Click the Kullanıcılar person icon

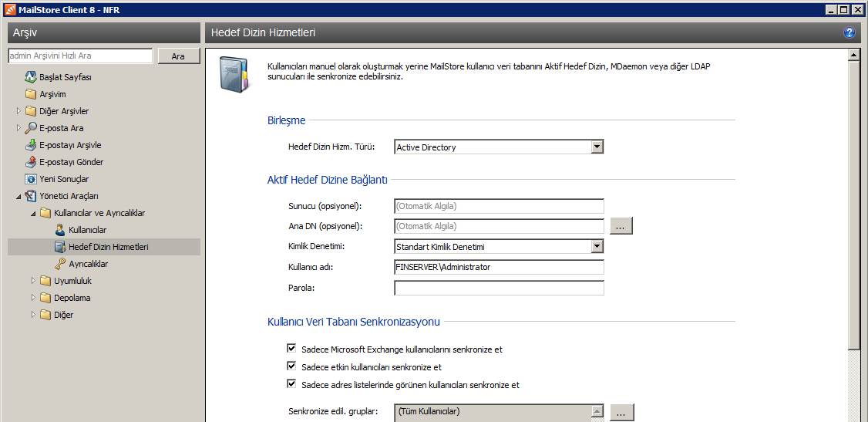[60, 230]
